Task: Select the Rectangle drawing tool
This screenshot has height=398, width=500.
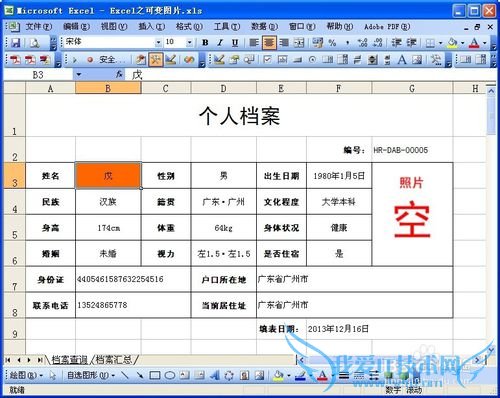Action: tap(155, 376)
